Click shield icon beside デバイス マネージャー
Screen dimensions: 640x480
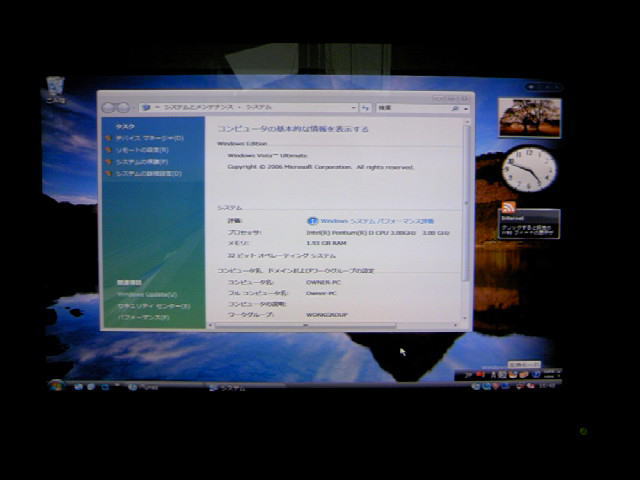click(108, 138)
